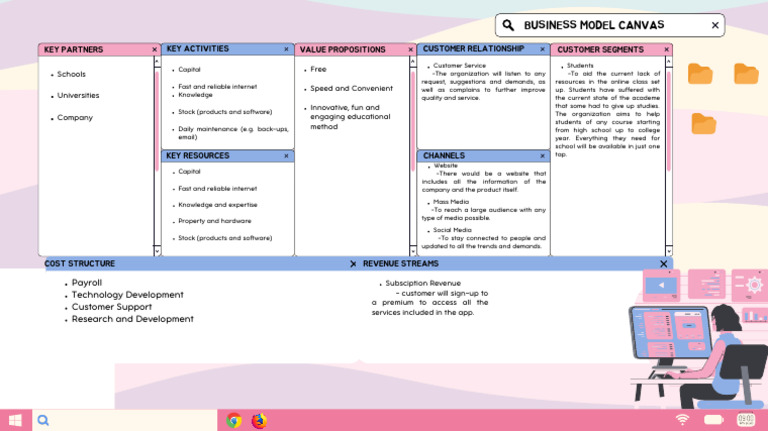The height and width of the screenshot is (431, 768).
Task: Click 'Website' in Channels
Action: pos(445,166)
